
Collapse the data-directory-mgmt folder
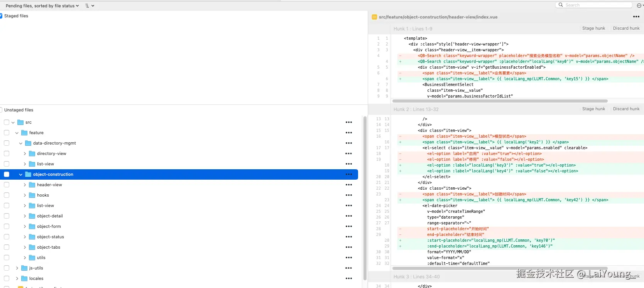[x=21, y=143]
